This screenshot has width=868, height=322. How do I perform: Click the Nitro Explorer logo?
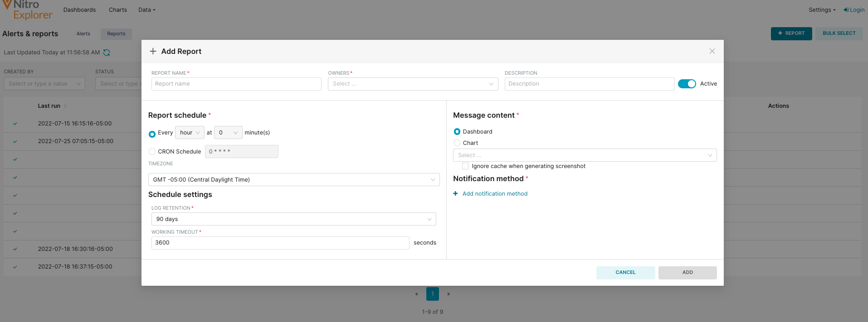[28, 10]
